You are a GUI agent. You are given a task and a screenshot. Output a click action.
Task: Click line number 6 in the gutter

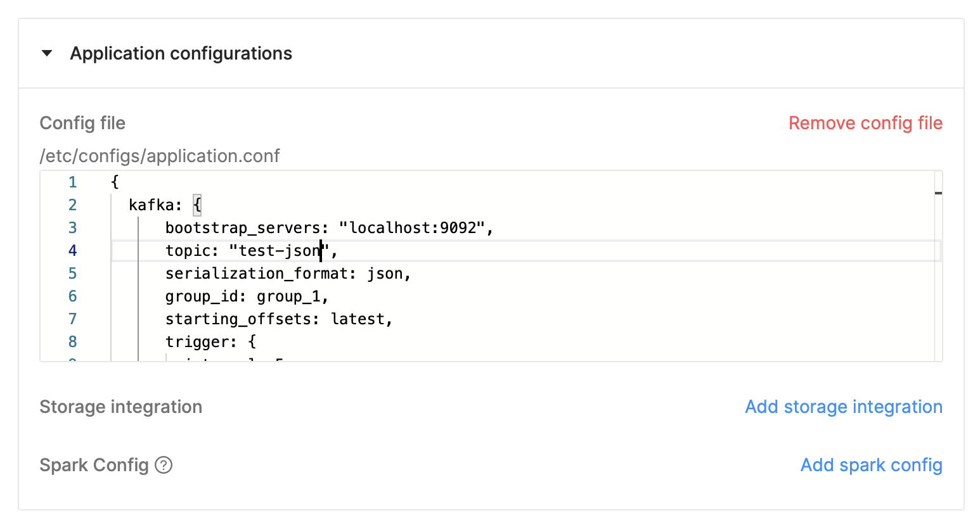[x=73, y=296]
